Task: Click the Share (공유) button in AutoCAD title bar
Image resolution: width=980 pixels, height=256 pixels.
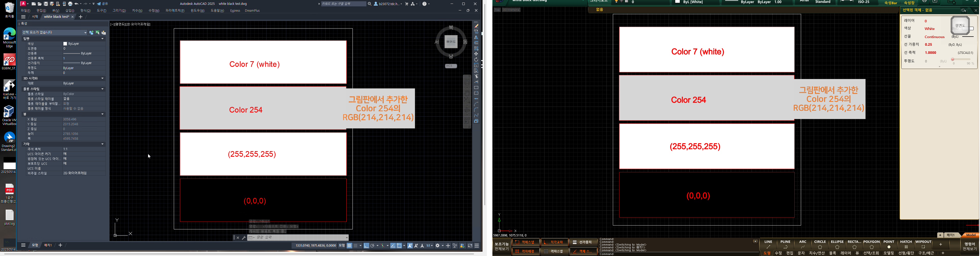Action: coord(102,4)
